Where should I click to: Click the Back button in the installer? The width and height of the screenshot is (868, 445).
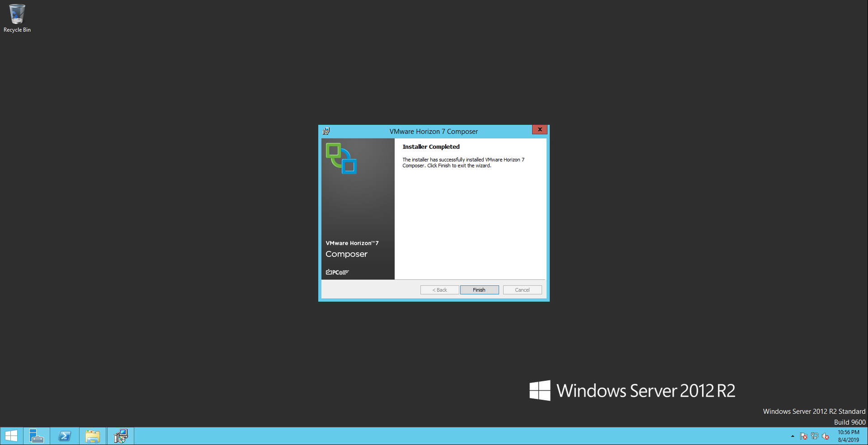coord(439,290)
